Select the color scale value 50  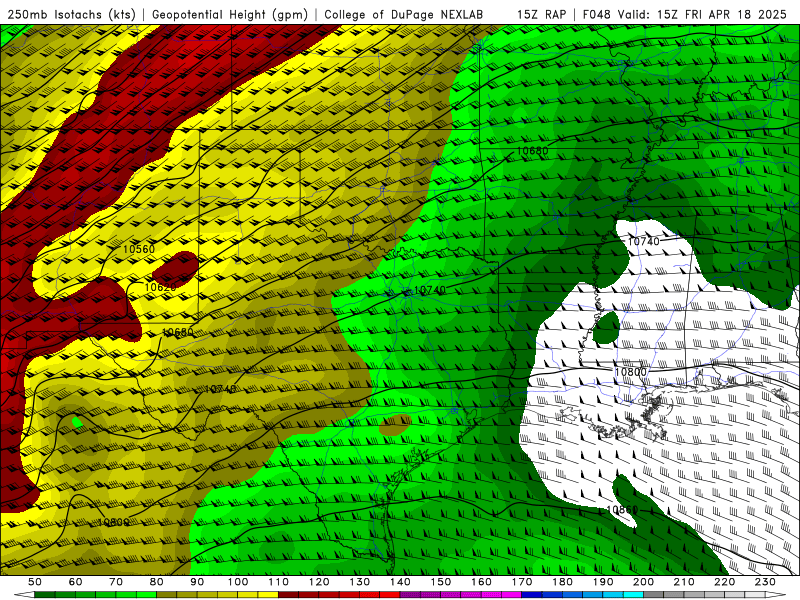pos(35,582)
